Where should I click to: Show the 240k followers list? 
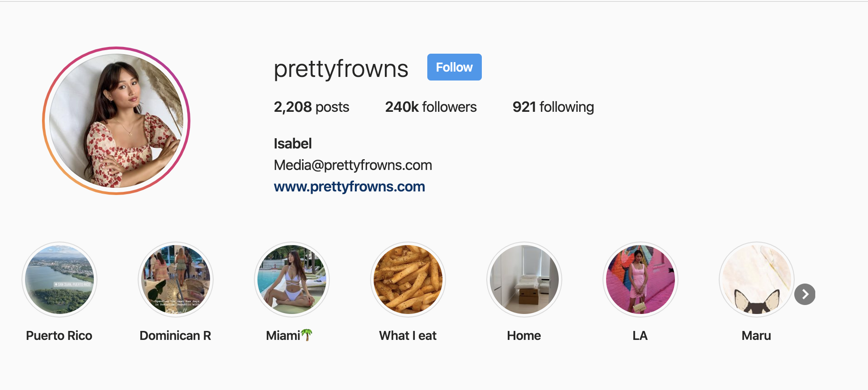[x=431, y=107]
